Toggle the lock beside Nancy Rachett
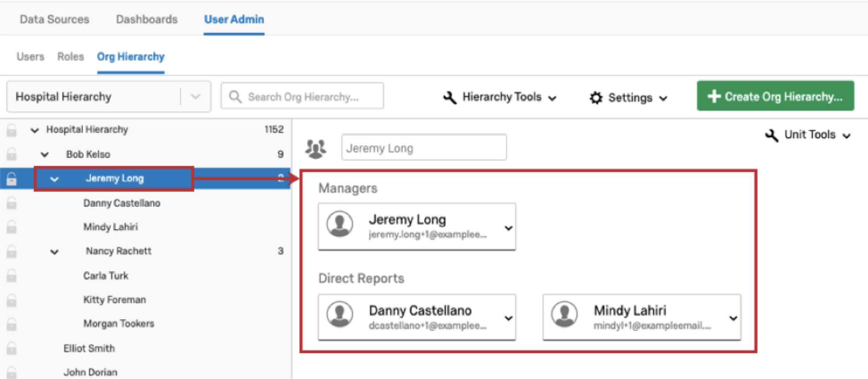 coord(12,251)
